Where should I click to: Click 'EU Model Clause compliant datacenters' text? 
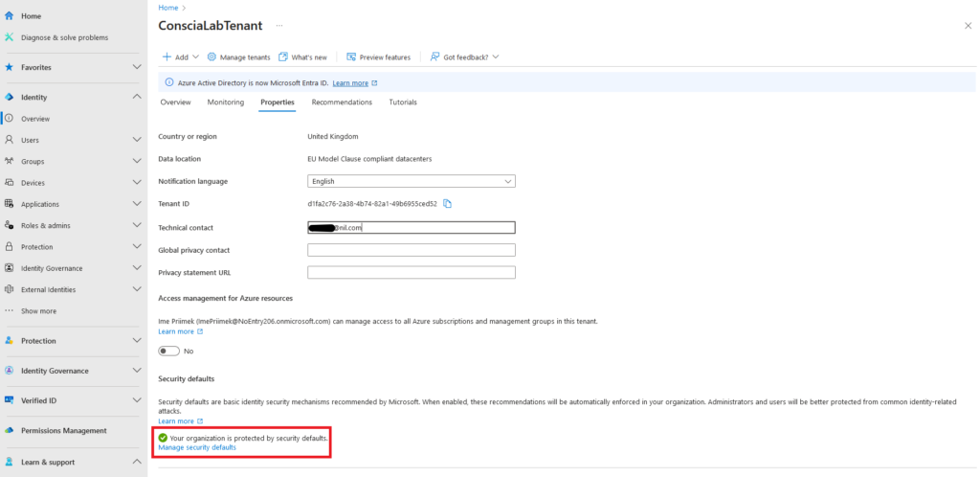pos(370,159)
